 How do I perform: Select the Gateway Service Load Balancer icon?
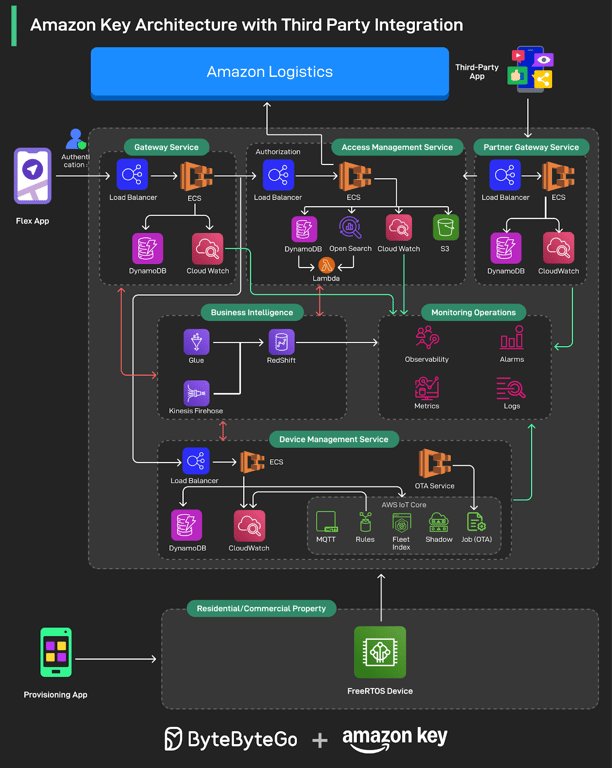tap(132, 174)
